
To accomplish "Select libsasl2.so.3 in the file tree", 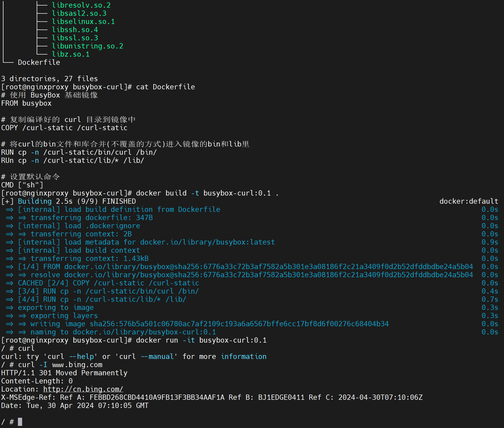I will click(x=79, y=13).
